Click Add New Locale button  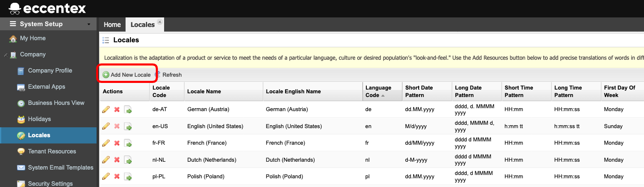coord(127,75)
